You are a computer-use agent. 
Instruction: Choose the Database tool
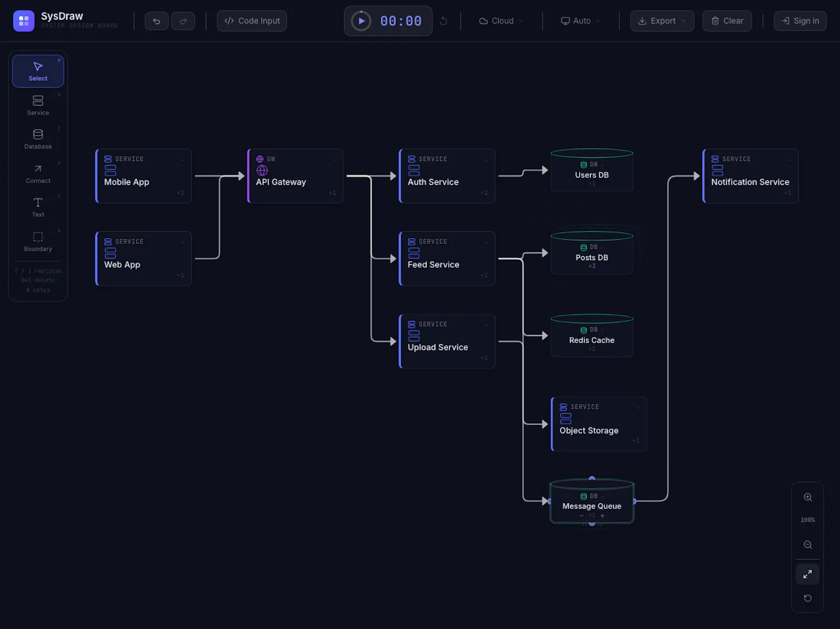[x=38, y=140]
